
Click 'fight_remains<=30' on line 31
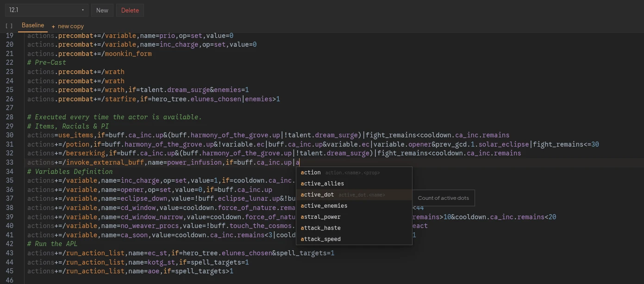[566, 144]
